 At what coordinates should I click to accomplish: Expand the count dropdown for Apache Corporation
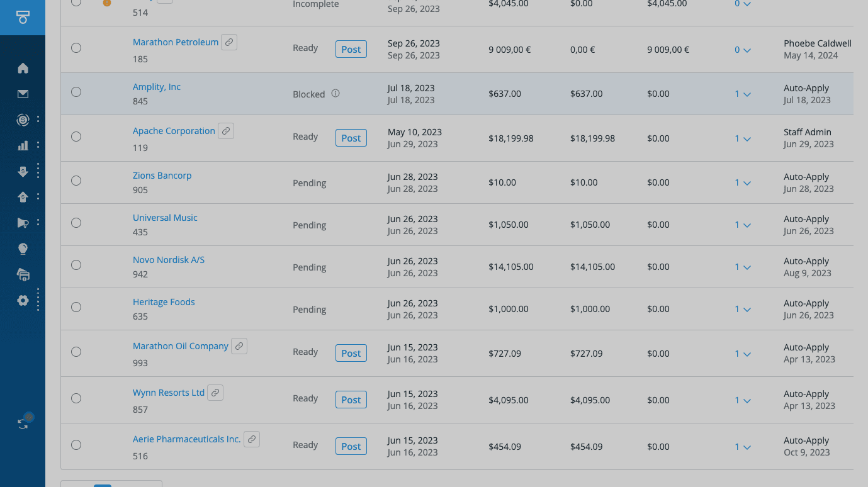(x=743, y=138)
